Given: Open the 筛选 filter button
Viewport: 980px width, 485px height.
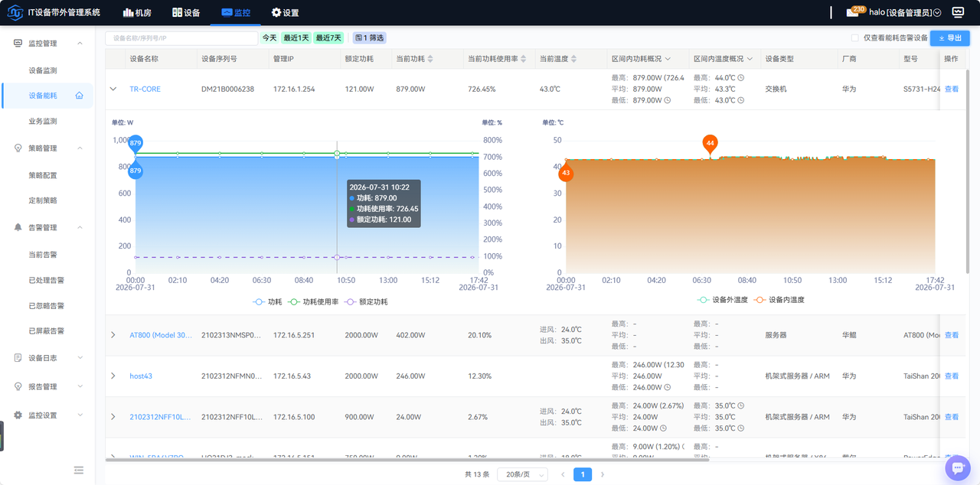Looking at the screenshot, I should tap(369, 37).
